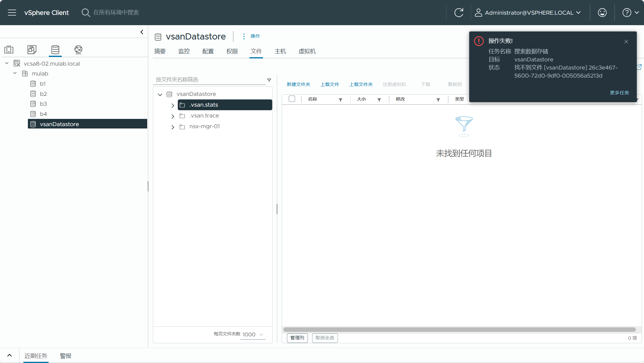644x363 pixels.
Task: Collapse the left navigation sidebar
Action: (142, 32)
